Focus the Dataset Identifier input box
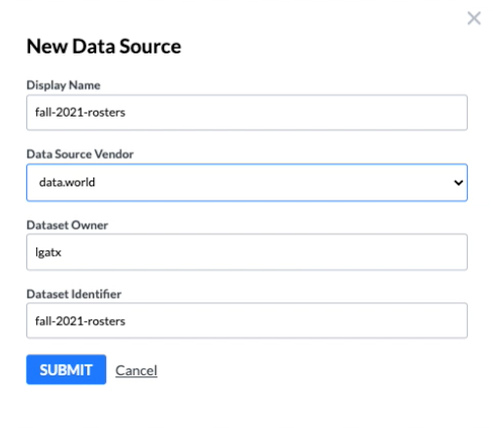The image size is (493, 428). tap(247, 321)
